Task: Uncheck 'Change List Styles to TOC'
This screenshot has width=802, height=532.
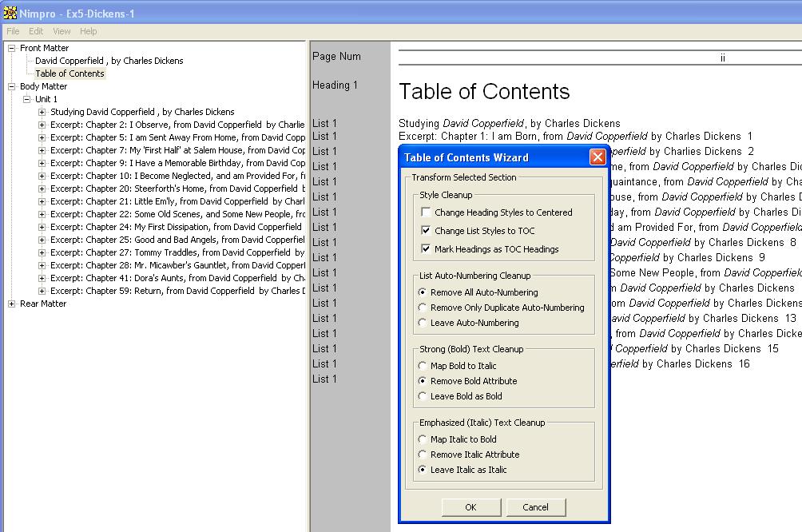Action: 426,230
